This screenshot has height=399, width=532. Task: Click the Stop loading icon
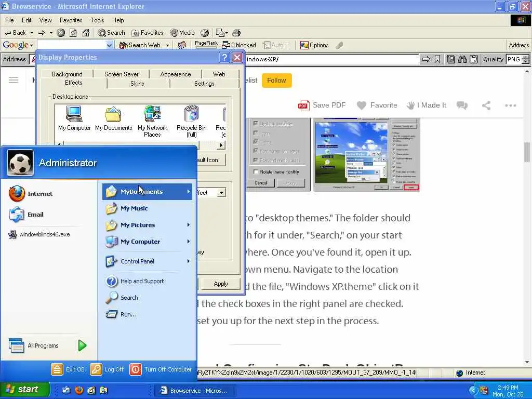(x=61, y=33)
